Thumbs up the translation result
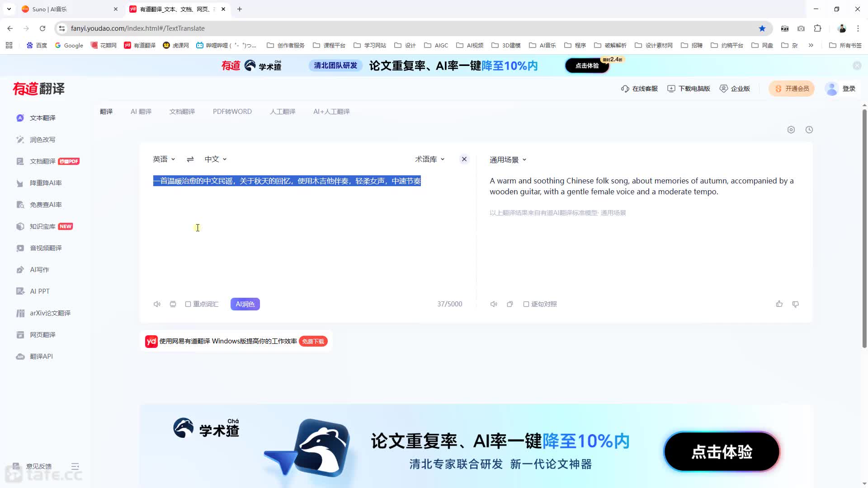This screenshot has width=868, height=488. click(779, 304)
